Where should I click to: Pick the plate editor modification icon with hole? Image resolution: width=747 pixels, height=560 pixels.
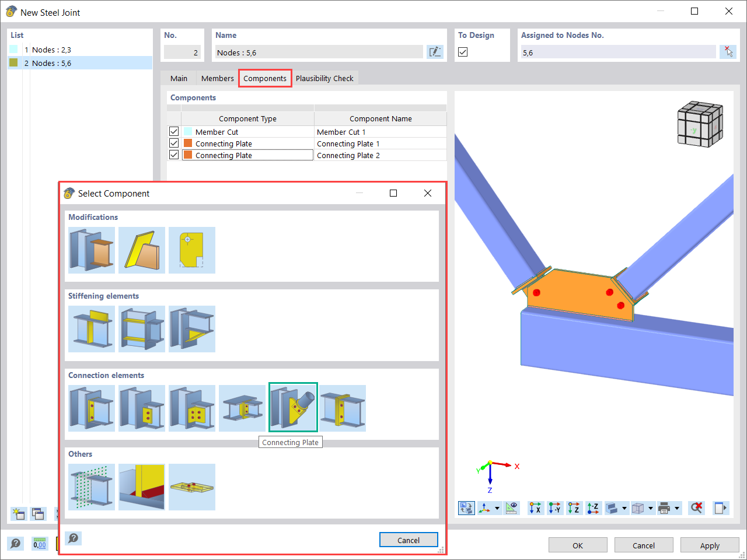[x=192, y=250]
